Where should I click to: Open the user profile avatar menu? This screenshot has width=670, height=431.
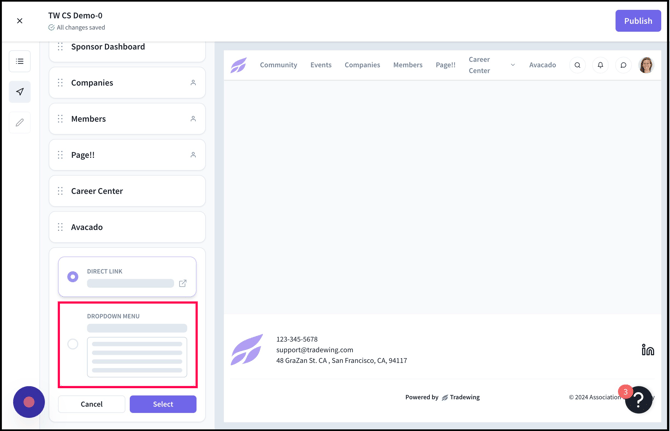[646, 65]
